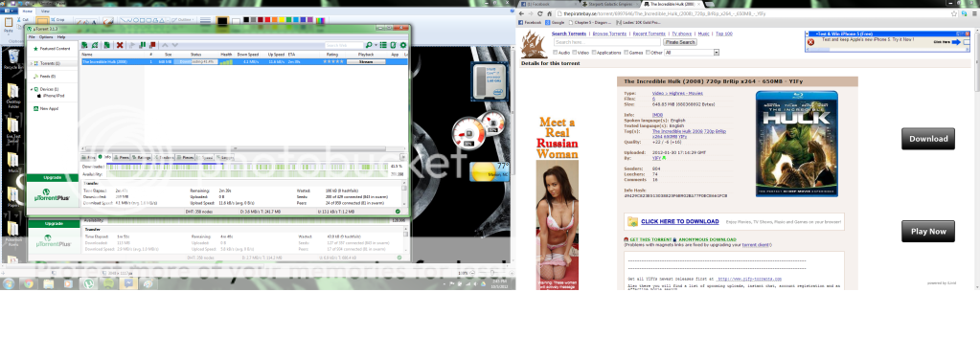Expand the Torrents (1) tree item
This screenshot has height=360, width=980.
pyautogui.click(x=32, y=63)
